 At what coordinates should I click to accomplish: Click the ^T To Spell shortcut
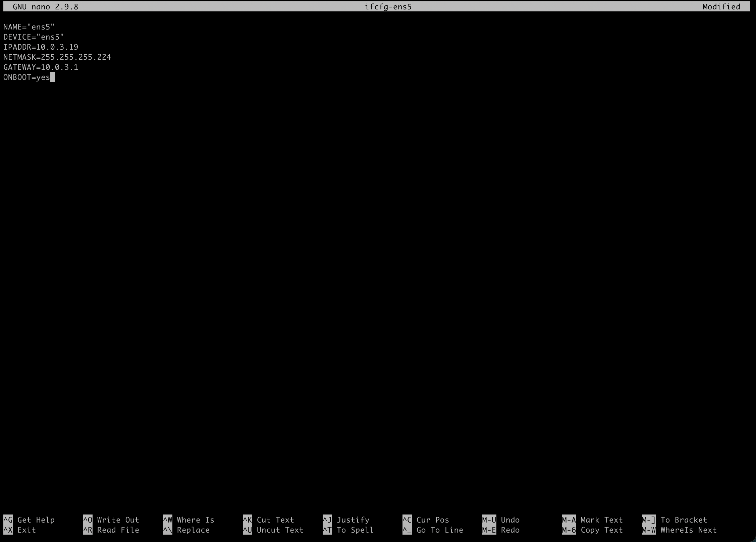click(348, 530)
